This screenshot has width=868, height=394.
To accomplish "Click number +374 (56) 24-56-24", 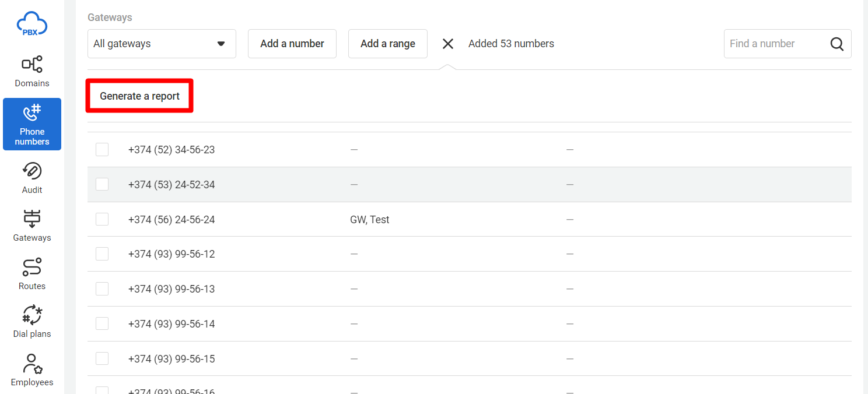I will click(171, 220).
